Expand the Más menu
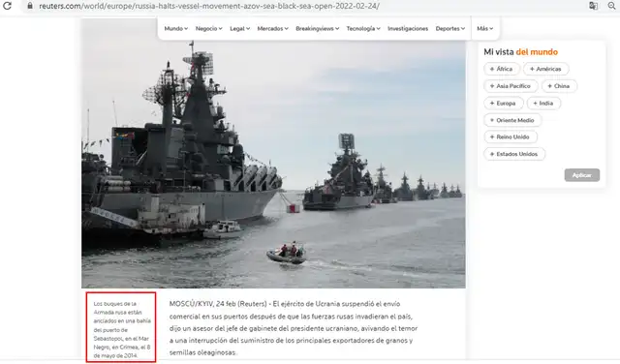This screenshot has height=364, width=620. click(x=484, y=28)
